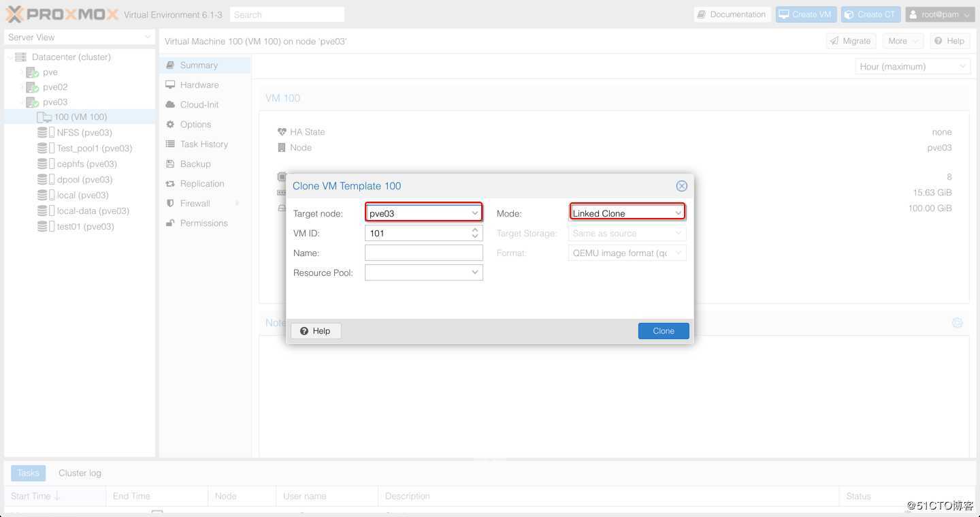The width and height of the screenshot is (980, 517).
Task: Open the Mode dropdown (Linked Clone)
Action: (678, 213)
